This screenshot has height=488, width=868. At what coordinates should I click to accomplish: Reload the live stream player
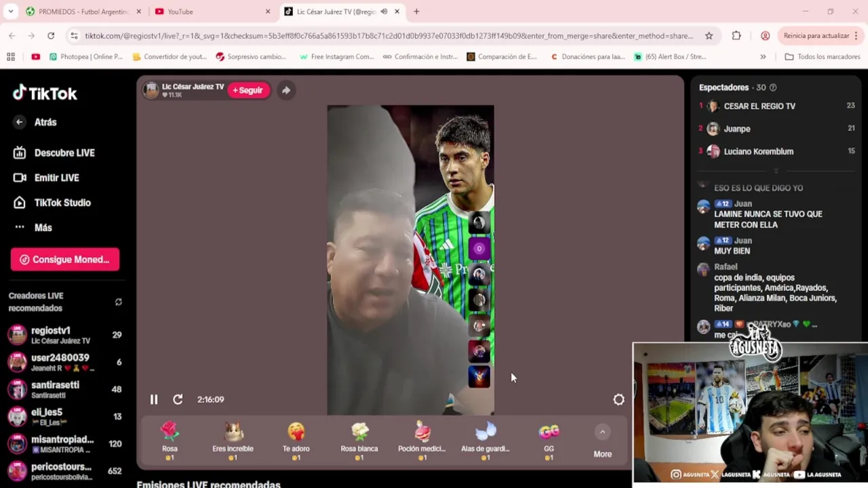(178, 400)
